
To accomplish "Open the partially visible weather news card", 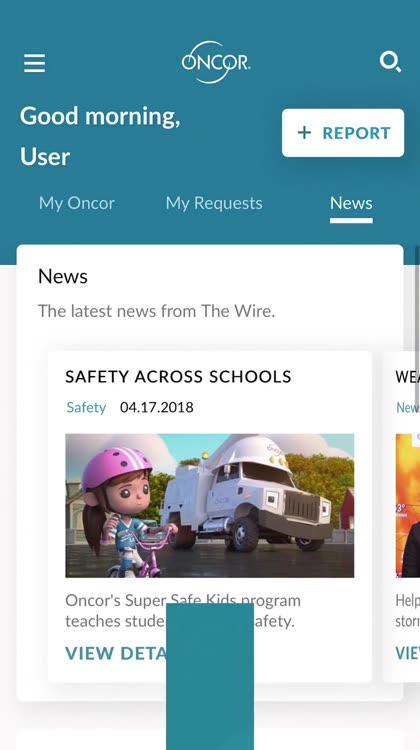I will click(x=401, y=517).
